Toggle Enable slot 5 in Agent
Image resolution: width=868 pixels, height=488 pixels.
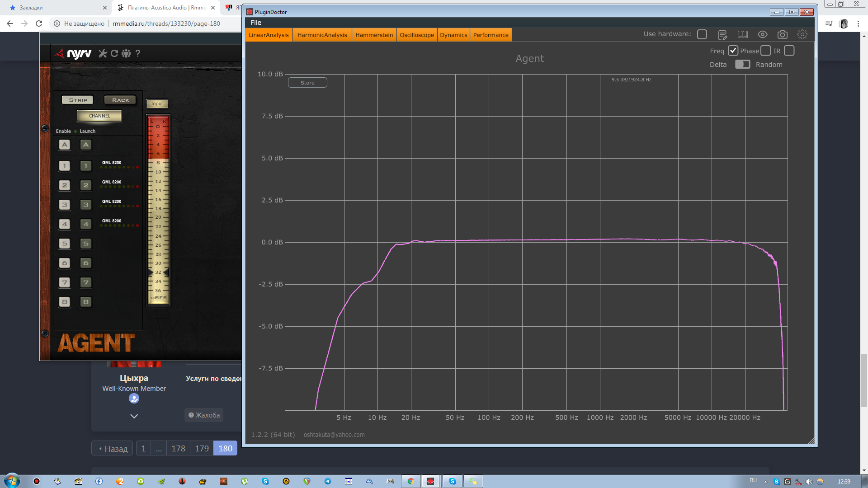tap(65, 244)
